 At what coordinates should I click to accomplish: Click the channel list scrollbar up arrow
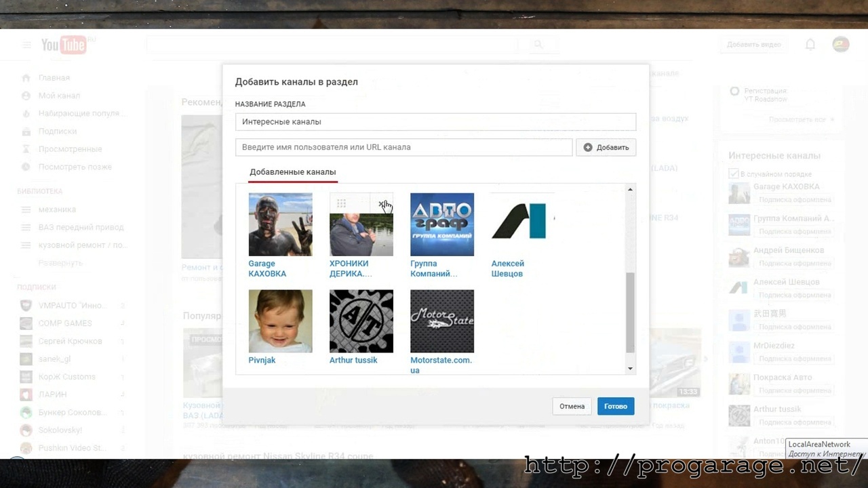pos(631,189)
